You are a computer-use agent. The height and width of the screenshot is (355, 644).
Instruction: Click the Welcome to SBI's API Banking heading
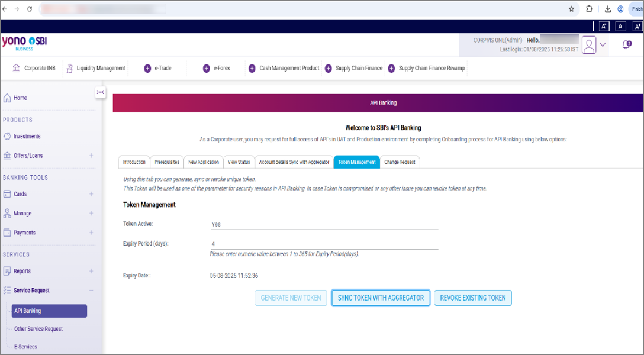coord(383,128)
